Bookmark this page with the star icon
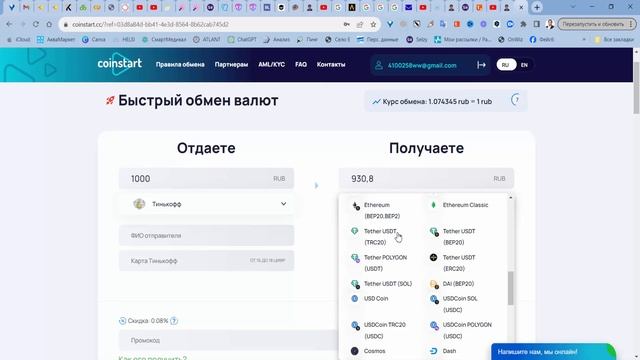Viewport: 640px width, 360px height. (373, 24)
